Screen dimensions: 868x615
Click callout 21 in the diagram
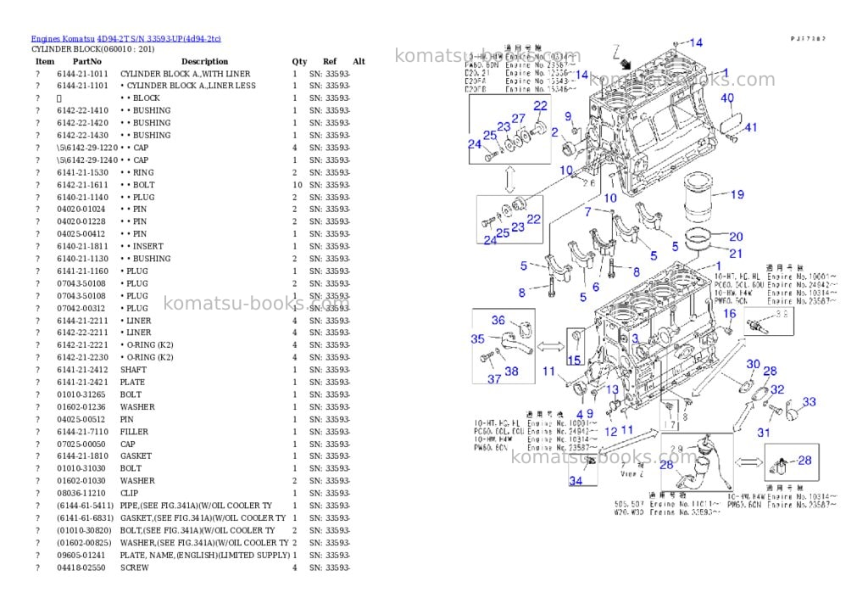pos(735,254)
